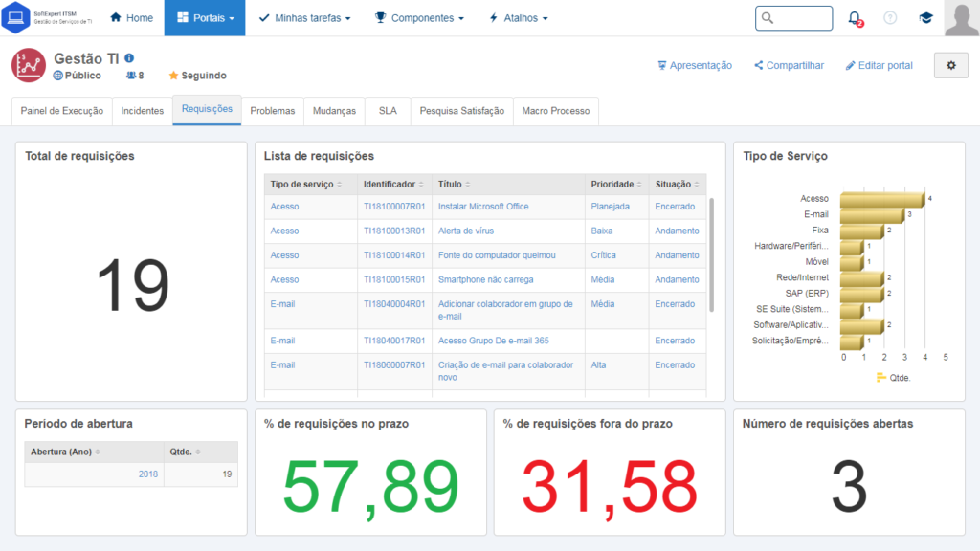980x551 pixels.
Task: Open the notifications bell icon
Action: pyautogui.click(x=855, y=18)
